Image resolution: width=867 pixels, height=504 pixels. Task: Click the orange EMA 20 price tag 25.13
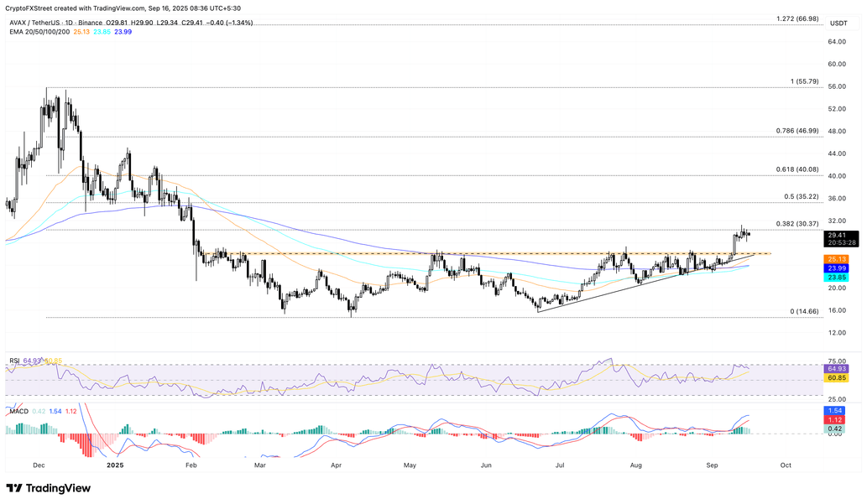(x=836, y=259)
